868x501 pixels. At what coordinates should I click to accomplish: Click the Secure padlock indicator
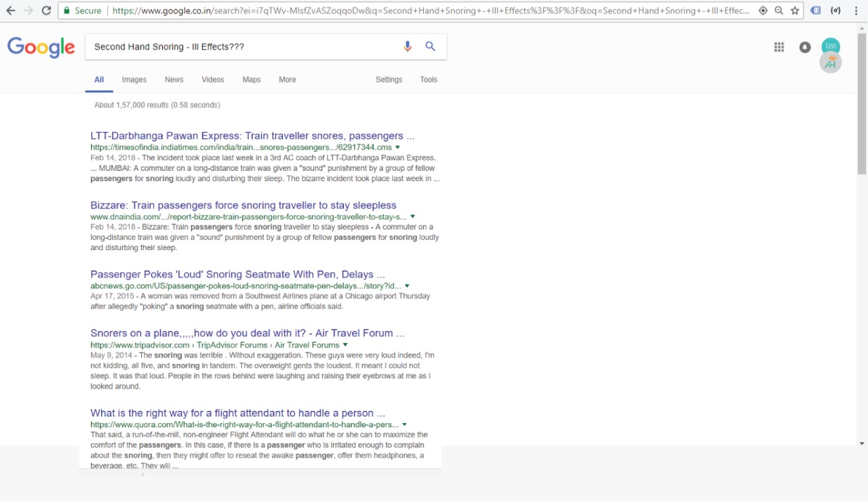(83, 11)
